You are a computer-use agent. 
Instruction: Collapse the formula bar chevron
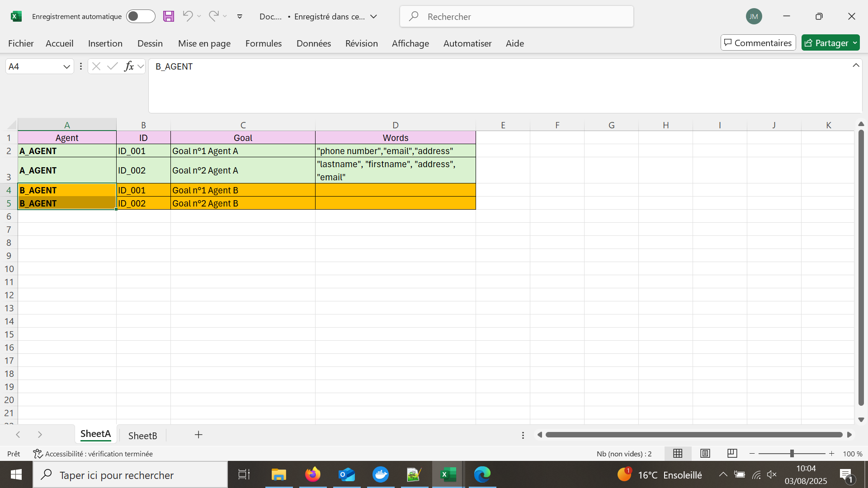click(855, 66)
